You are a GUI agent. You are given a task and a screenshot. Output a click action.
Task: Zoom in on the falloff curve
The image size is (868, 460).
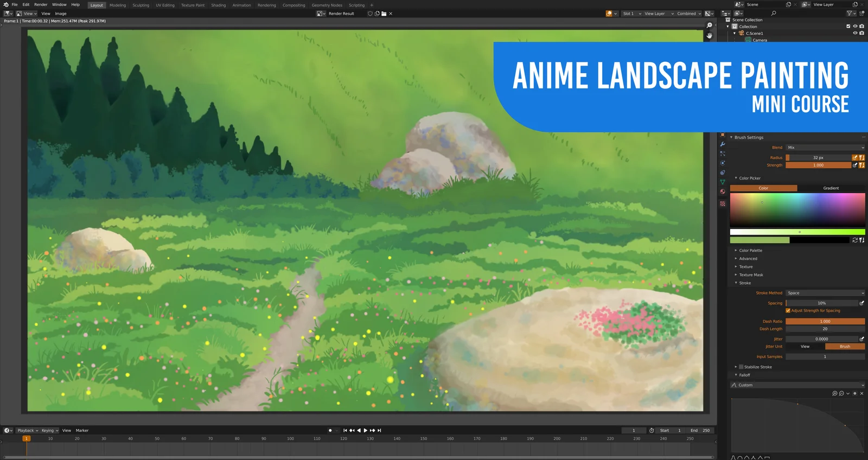pos(834,393)
